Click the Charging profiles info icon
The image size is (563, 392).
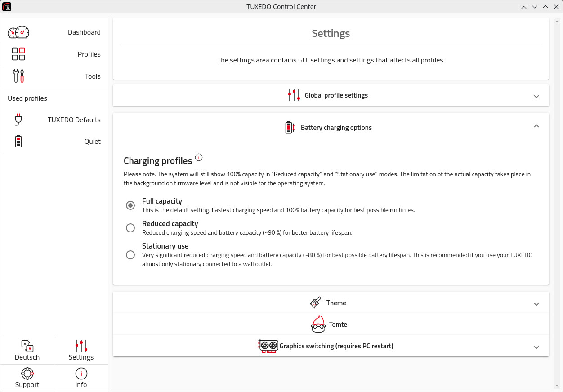click(x=199, y=157)
